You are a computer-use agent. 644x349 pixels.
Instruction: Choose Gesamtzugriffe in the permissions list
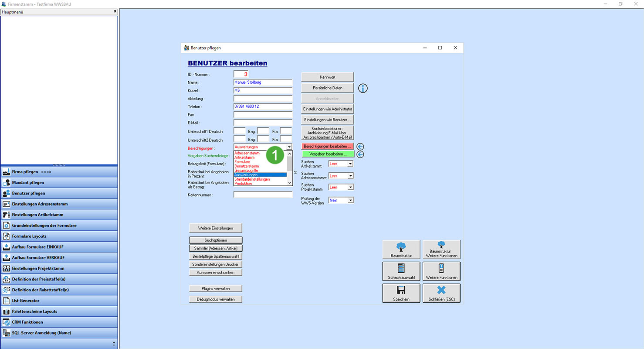point(260,171)
